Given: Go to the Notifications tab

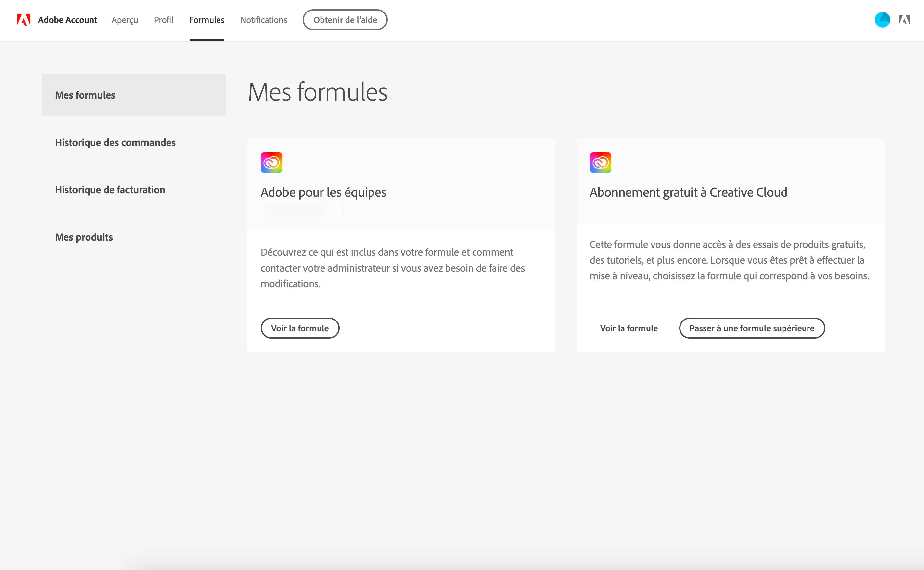Looking at the screenshot, I should pos(263,20).
